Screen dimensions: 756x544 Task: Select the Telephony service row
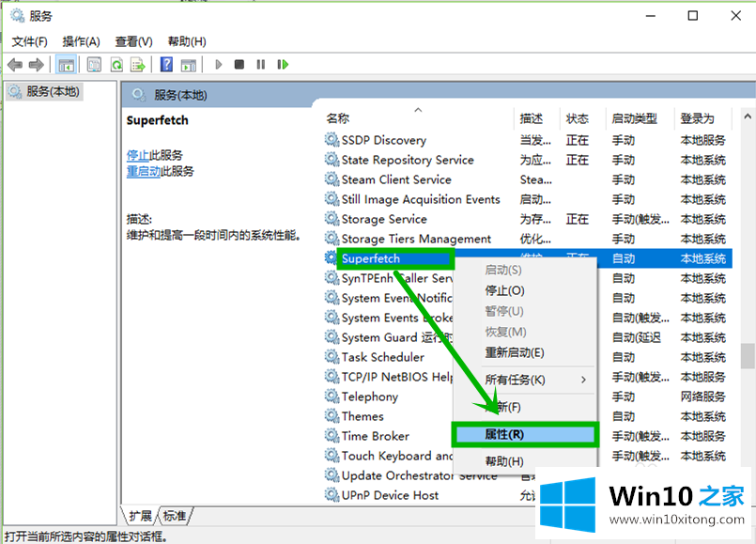point(528,396)
